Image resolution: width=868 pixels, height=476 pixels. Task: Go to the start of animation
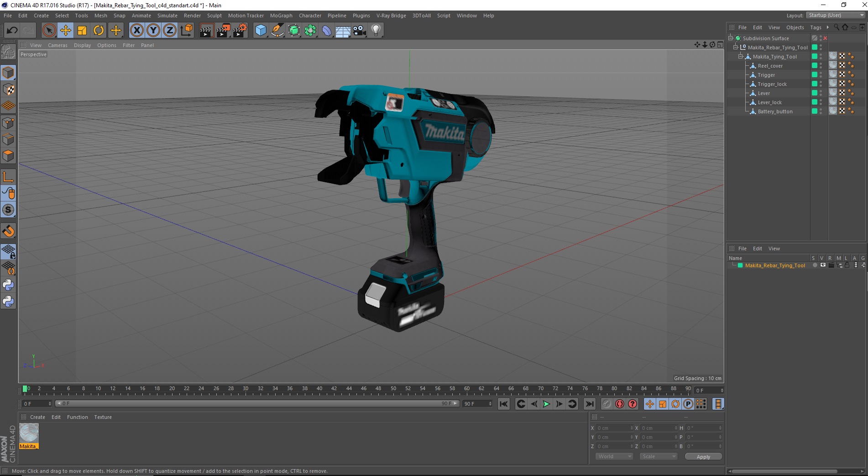pos(503,404)
